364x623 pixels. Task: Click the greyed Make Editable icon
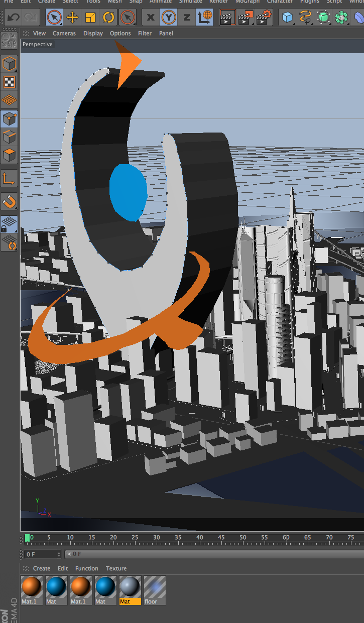click(9, 42)
